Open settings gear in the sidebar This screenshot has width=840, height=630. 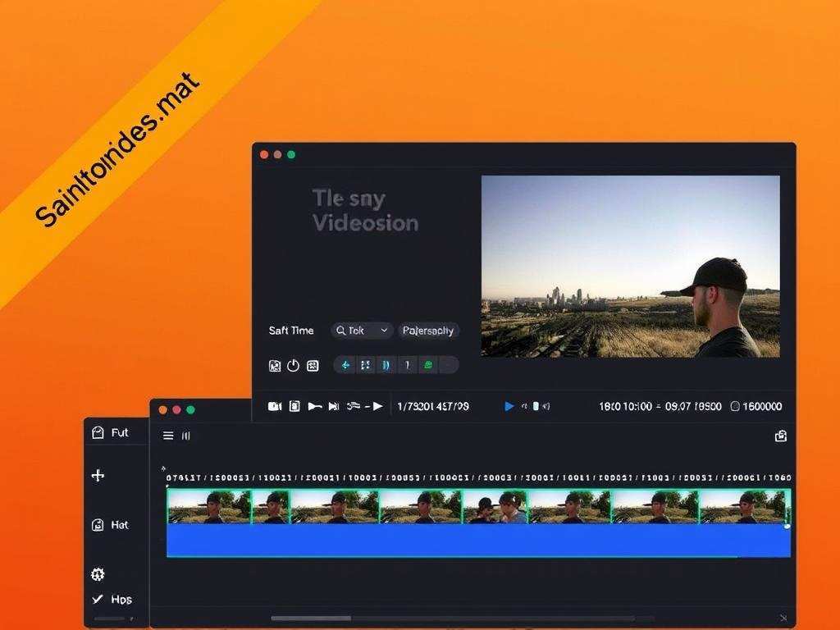pos(98,574)
